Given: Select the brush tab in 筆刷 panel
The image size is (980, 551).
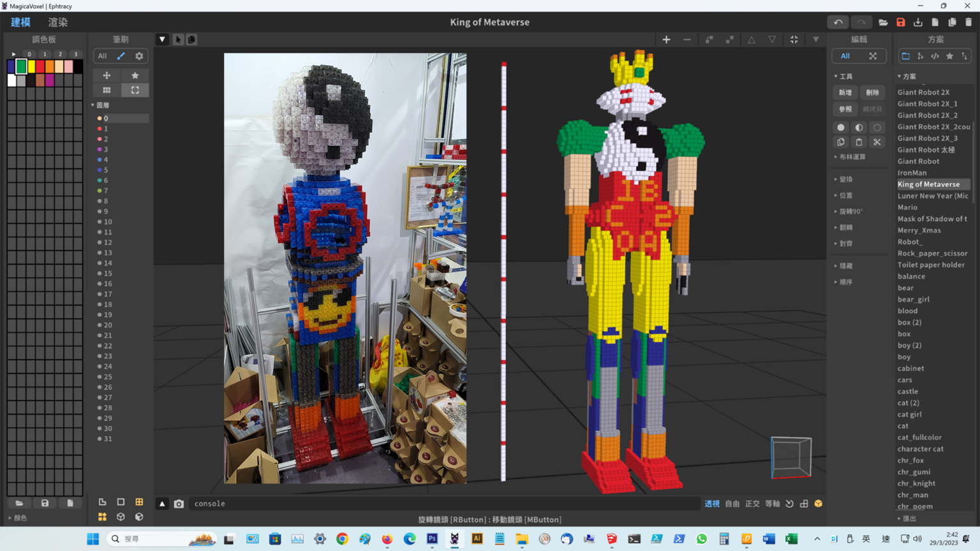Looking at the screenshot, I should (x=121, y=56).
